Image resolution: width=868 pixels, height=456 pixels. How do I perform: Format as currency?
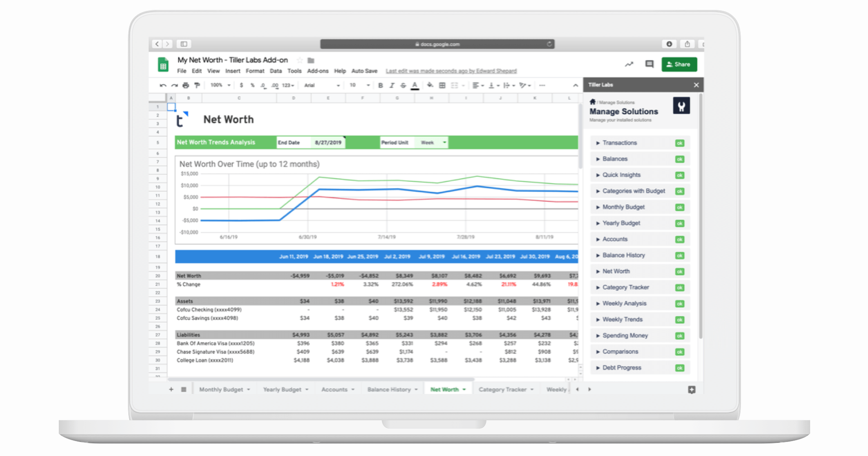(241, 85)
